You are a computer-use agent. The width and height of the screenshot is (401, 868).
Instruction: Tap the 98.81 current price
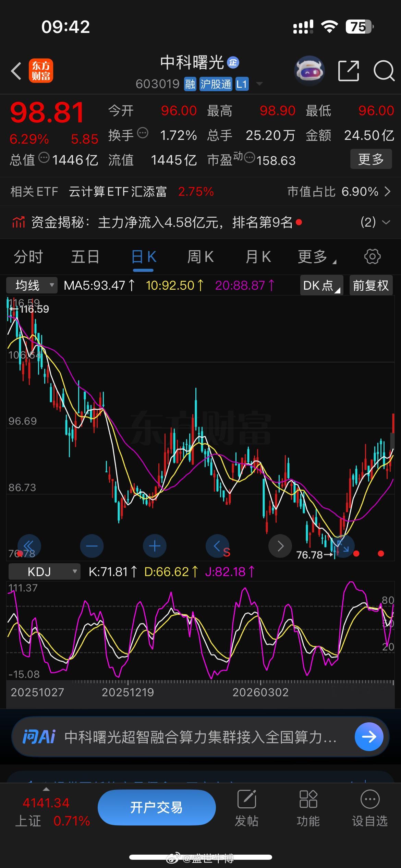pos(47,112)
